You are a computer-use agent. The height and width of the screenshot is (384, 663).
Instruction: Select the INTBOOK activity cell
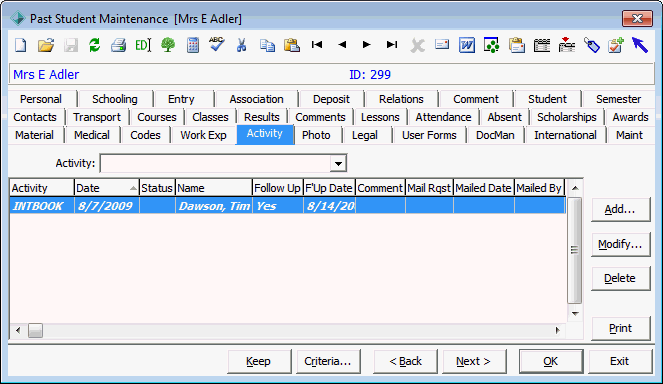[41, 206]
